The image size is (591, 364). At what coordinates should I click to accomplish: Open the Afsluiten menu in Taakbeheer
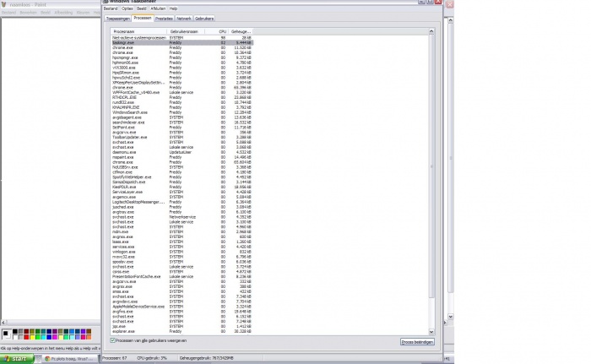point(158,8)
